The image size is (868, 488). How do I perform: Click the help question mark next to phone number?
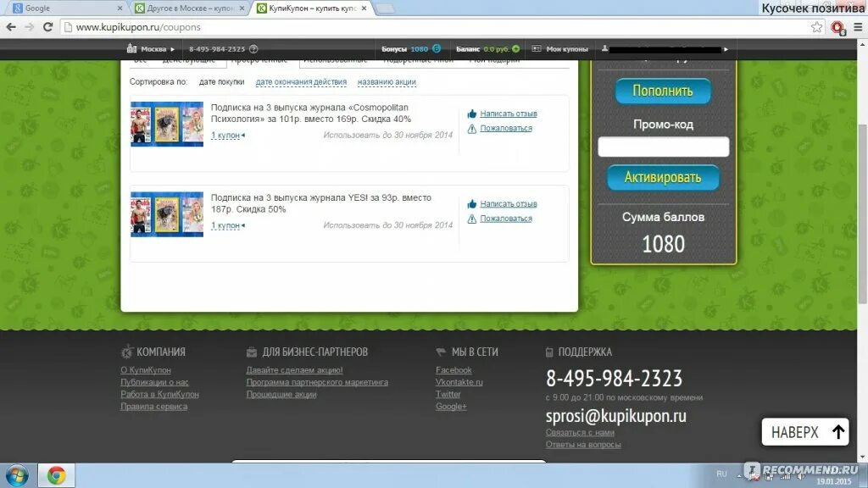pyautogui.click(x=253, y=48)
